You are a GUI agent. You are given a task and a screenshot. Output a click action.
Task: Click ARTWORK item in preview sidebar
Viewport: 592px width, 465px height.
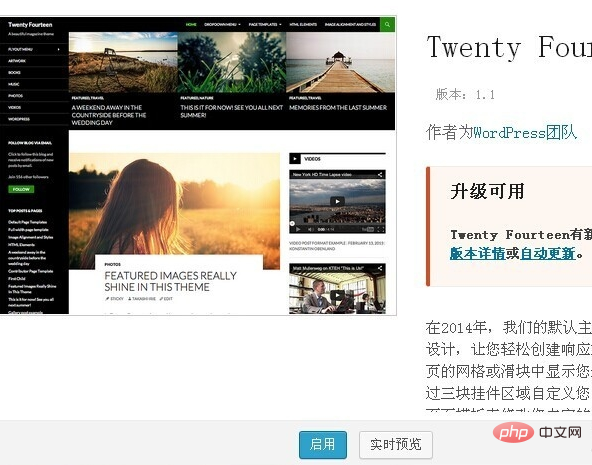[17, 61]
